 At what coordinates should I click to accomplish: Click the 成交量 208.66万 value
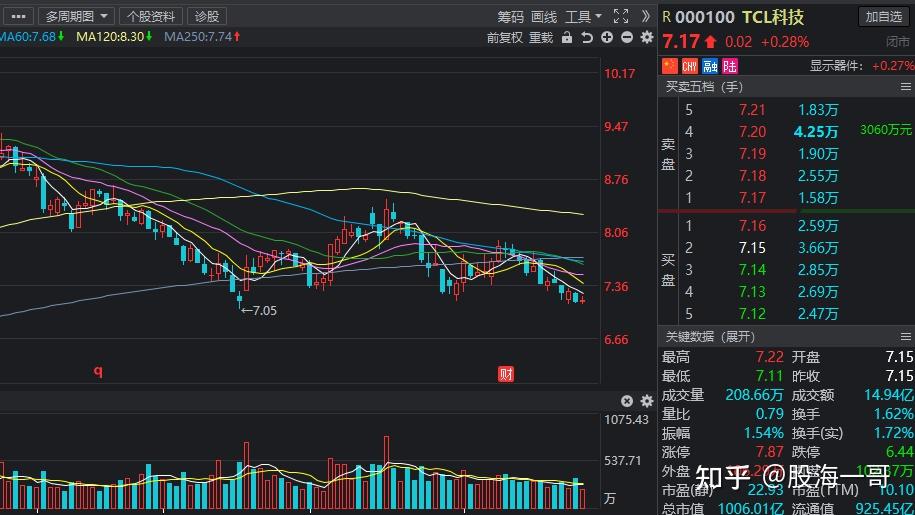754,395
